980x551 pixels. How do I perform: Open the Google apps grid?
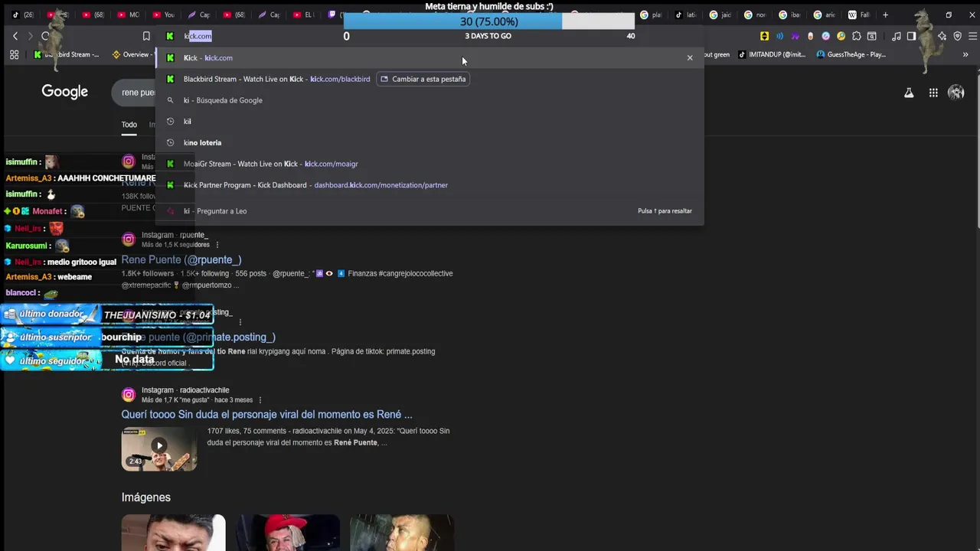point(933,93)
